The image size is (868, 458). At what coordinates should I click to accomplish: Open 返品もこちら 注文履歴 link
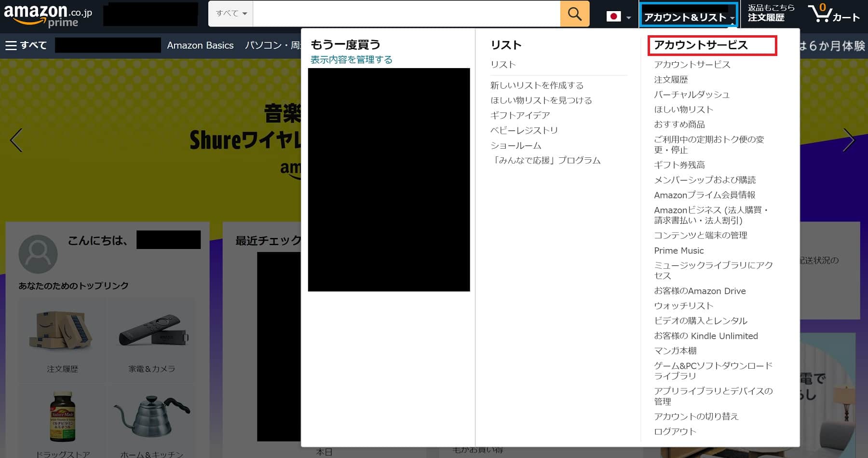(771, 13)
